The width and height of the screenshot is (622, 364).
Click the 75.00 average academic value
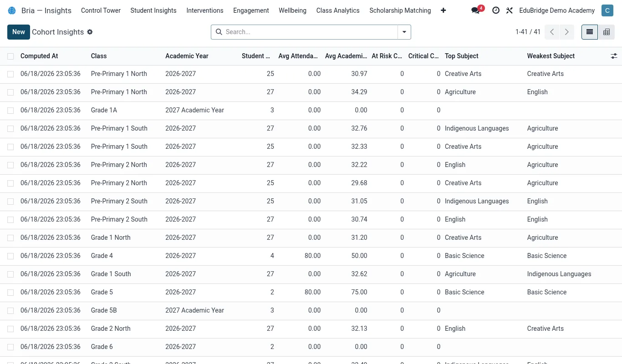[359, 292]
